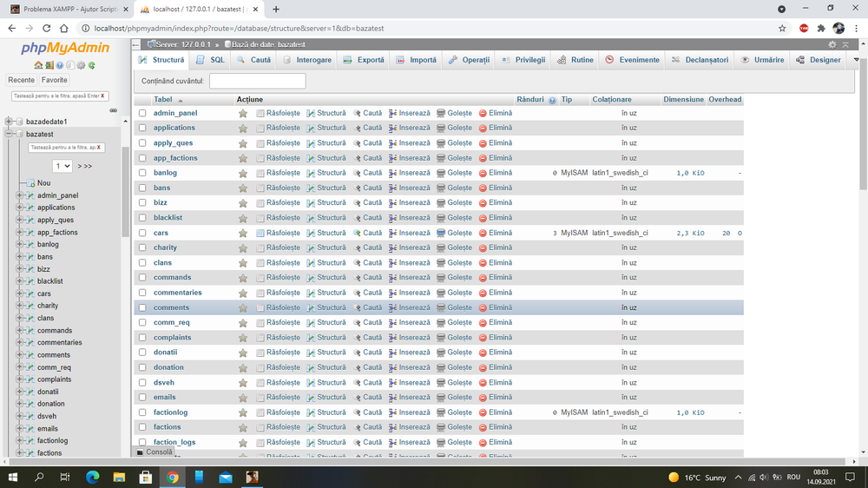Image resolution: width=868 pixels, height=488 pixels.
Task: Expand banlog table node in sidebar
Action: pos(19,244)
